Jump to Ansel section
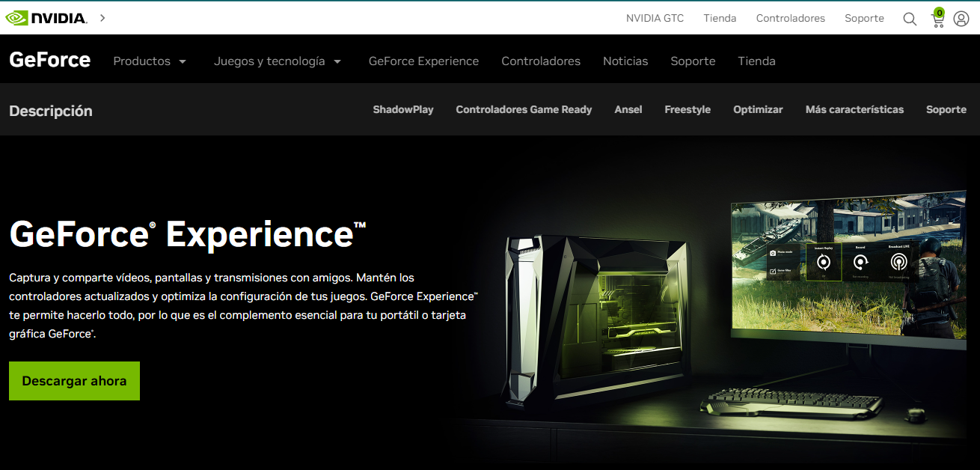 click(x=628, y=109)
